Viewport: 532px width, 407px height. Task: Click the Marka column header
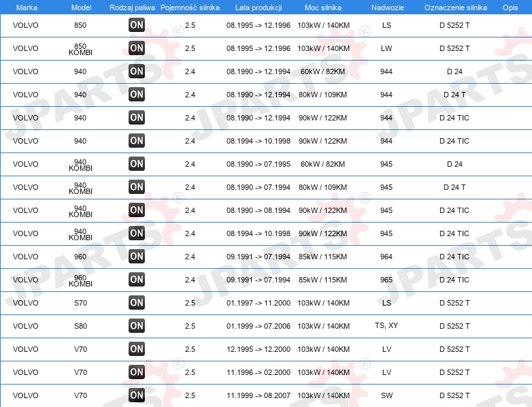click(x=27, y=7)
